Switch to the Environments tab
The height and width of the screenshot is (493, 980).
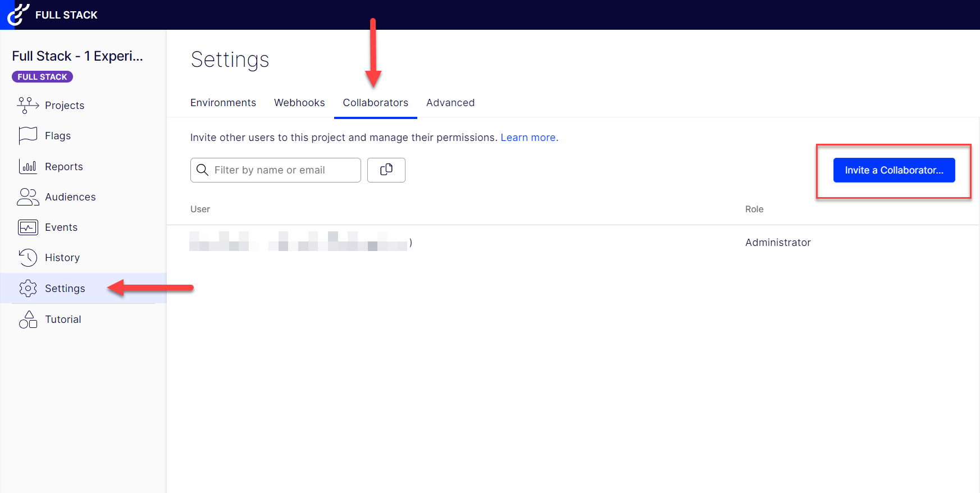[223, 103]
